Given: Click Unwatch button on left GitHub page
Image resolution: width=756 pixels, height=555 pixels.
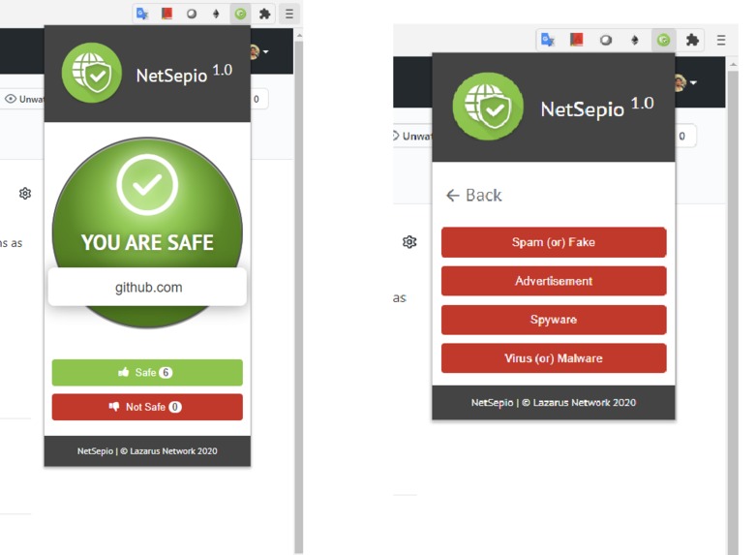Looking at the screenshot, I should coord(23,99).
